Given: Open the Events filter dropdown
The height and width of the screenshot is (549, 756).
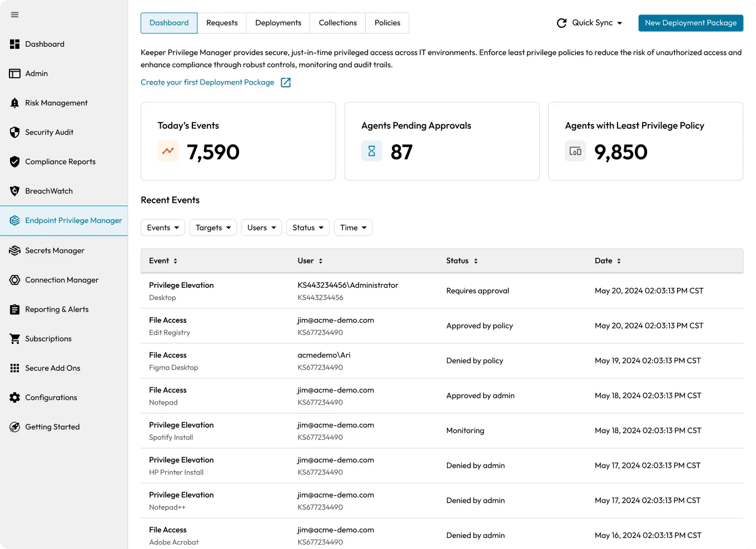Looking at the screenshot, I should pyautogui.click(x=163, y=228).
